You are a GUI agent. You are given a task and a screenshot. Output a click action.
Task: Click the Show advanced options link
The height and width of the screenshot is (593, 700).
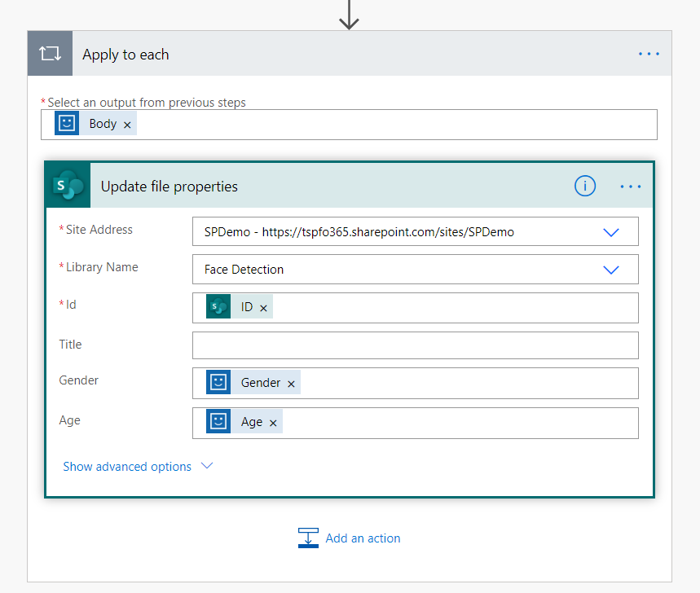click(127, 467)
